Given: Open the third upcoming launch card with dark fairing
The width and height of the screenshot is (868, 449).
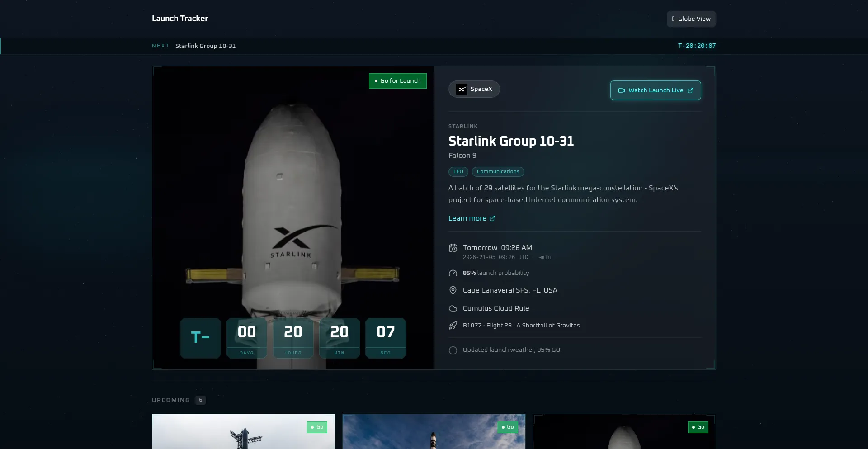Looking at the screenshot, I should [x=624, y=431].
